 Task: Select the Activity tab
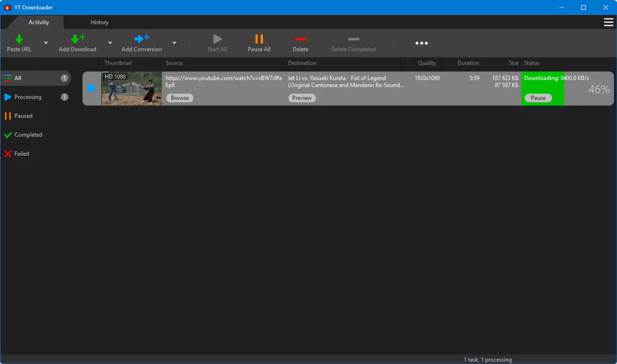click(x=39, y=22)
